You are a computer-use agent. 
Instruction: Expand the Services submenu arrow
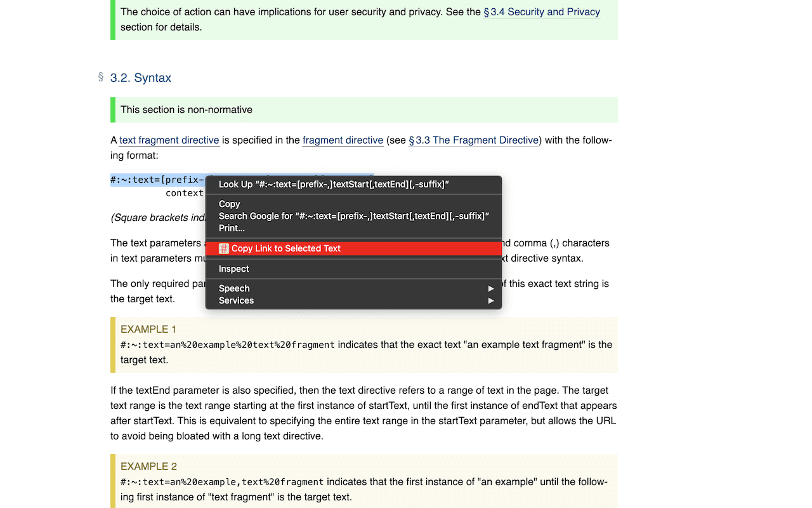click(x=490, y=300)
